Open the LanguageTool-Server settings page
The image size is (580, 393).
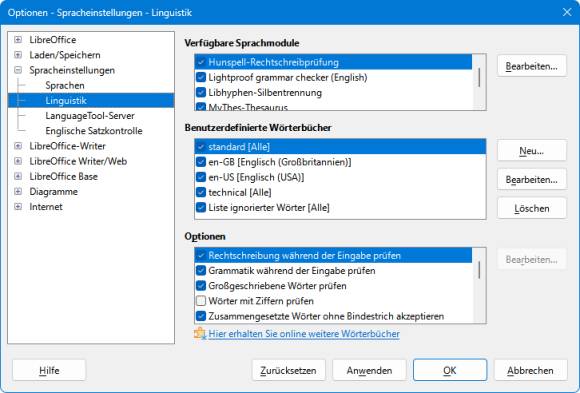(90, 115)
